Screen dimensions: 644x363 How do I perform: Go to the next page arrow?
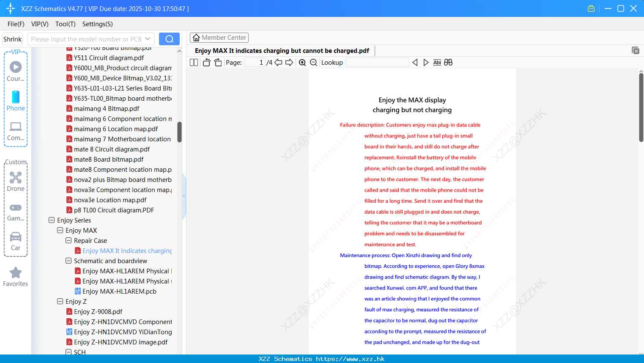tap(289, 62)
